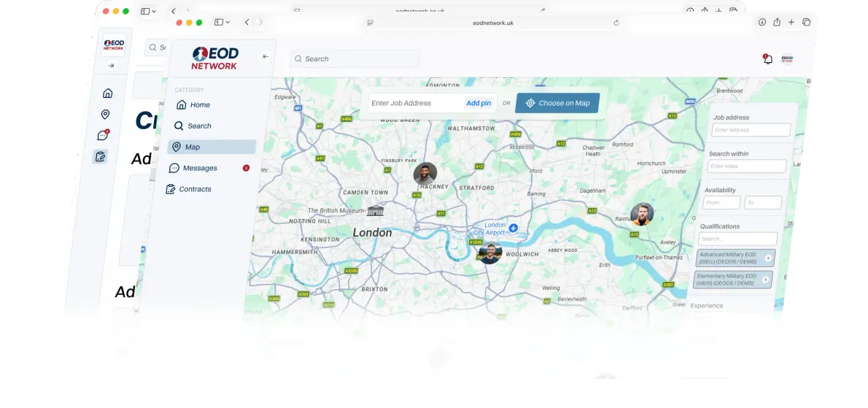Show tab overview in the front window
The height and width of the screenshot is (408, 868).
click(806, 22)
